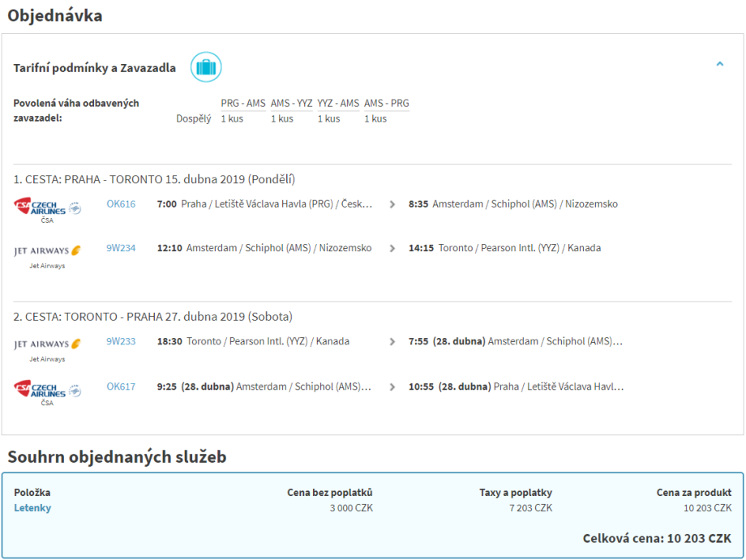Select the YYZ - AMS baggage column header

click(338, 104)
